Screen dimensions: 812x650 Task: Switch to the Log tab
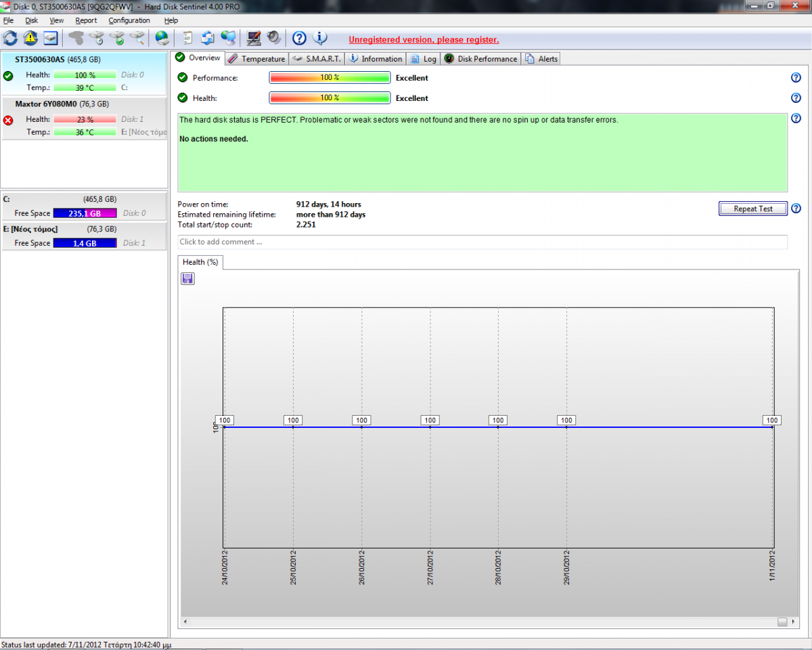[424, 59]
